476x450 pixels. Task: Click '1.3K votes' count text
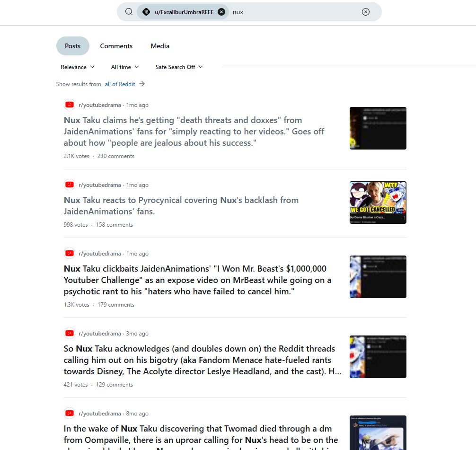coord(77,305)
